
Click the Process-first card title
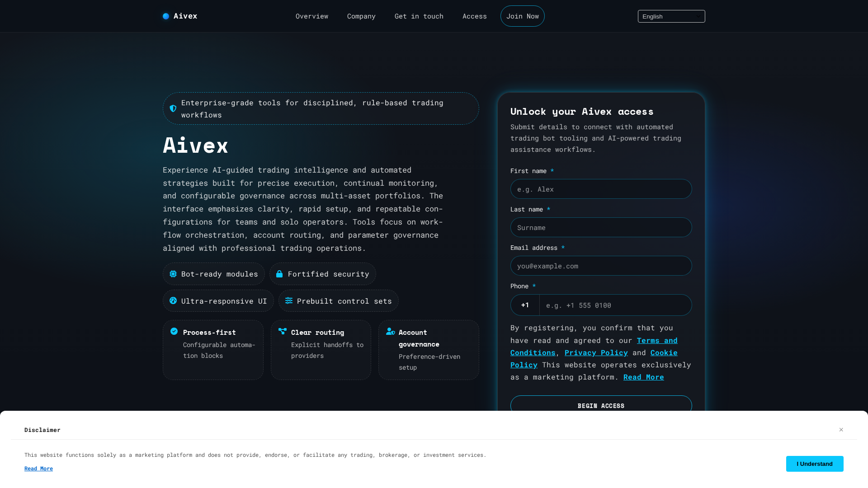[x=209, y=333]
